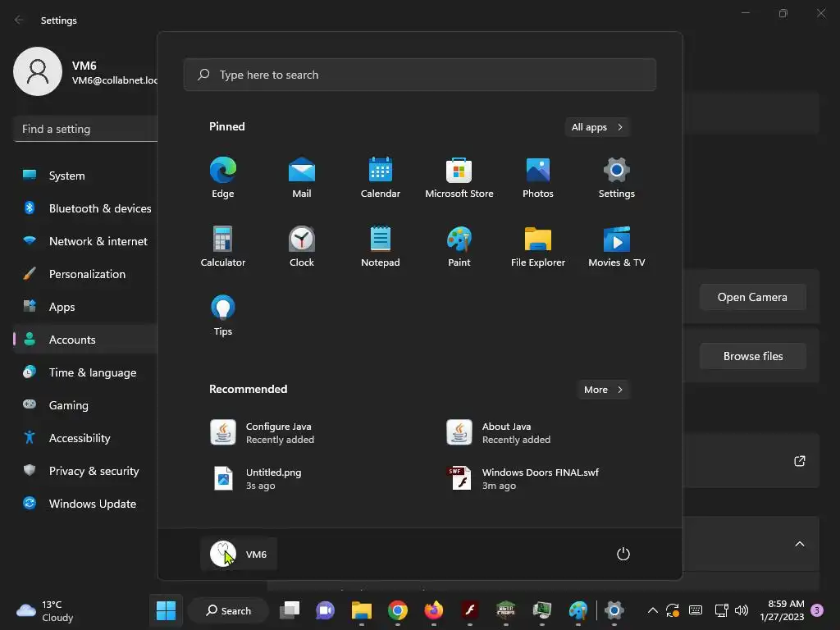Switch to Firefox in taskbar
The width and height of the screenshot is (840, 630).
[x=433, y=610]
